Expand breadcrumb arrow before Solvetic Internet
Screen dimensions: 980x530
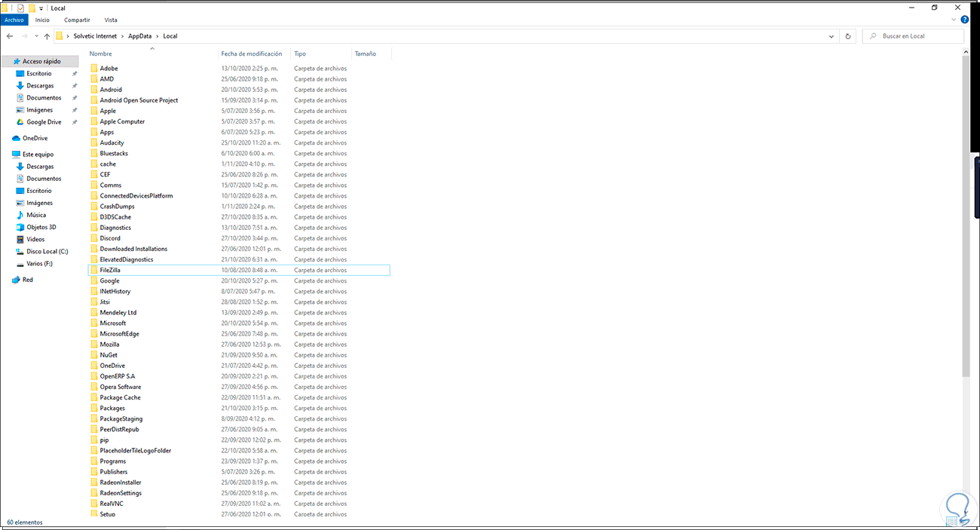(x=68, y=36)
